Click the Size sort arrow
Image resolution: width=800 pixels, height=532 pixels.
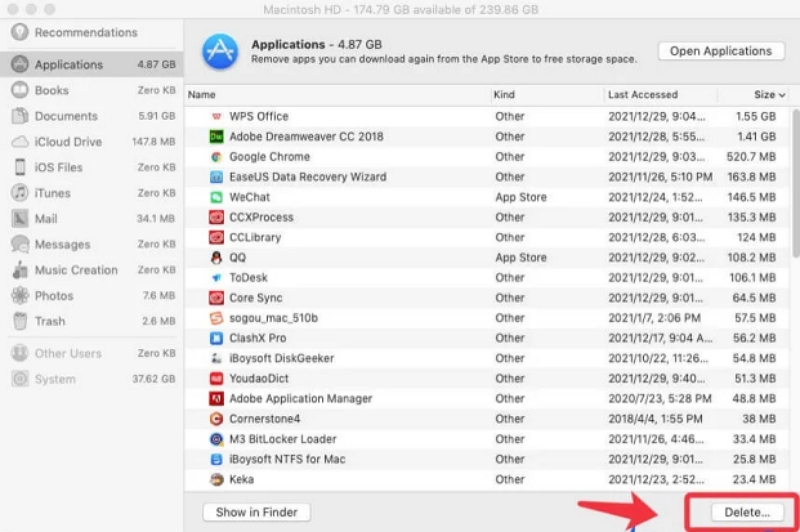coord(782,95)
